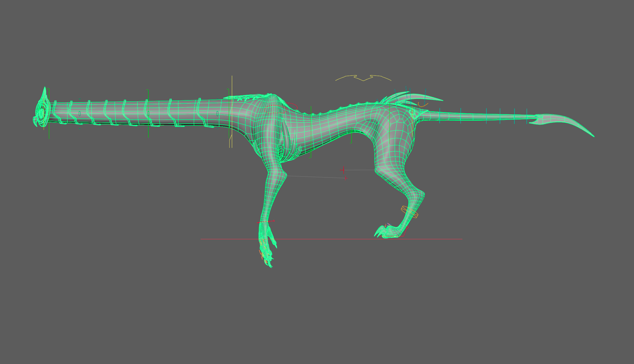Select the yellow wing-shaped control above the back

point(363,80)
